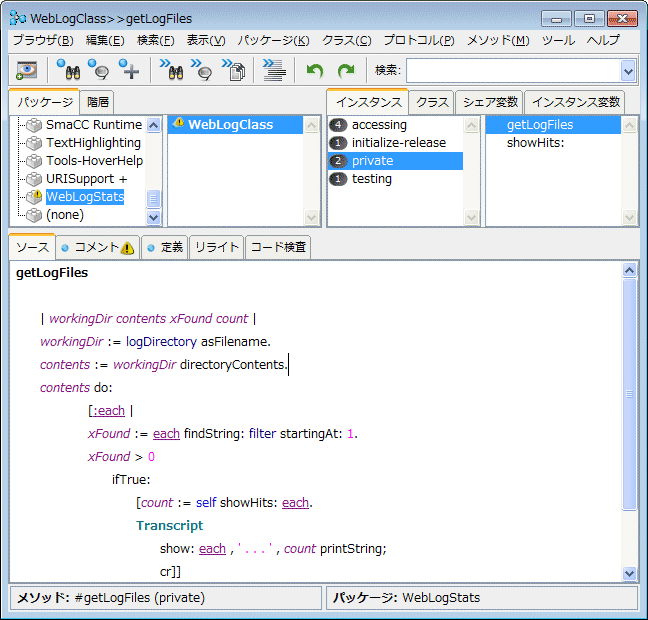
Task: Click the first binoculars find icon
Action: click(x=68, y=70)
